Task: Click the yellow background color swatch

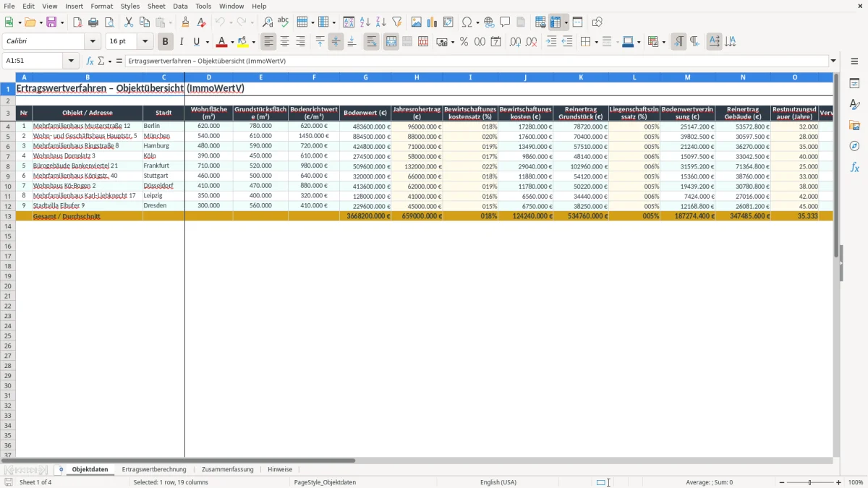Action: coord(243,42)
